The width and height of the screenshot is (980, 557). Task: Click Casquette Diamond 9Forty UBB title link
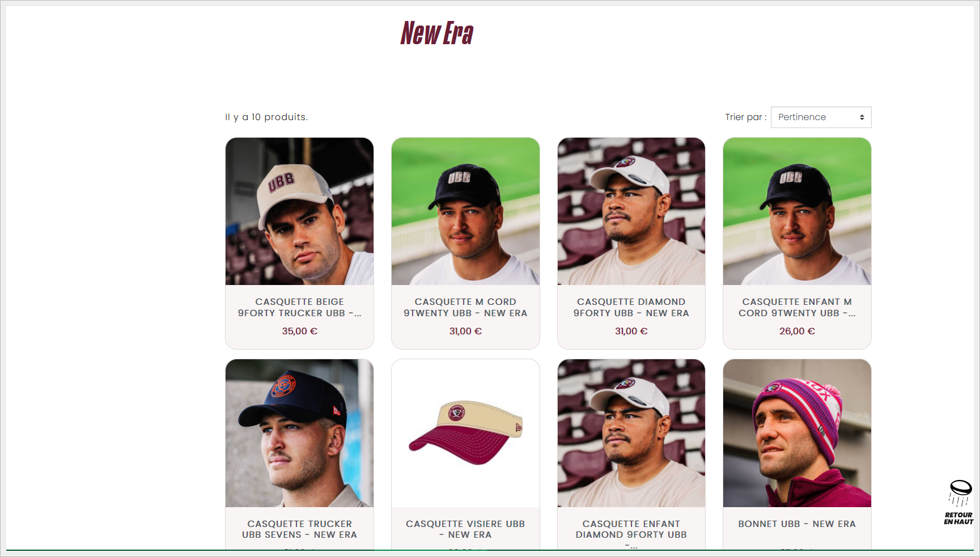click(x=631, y=307)
